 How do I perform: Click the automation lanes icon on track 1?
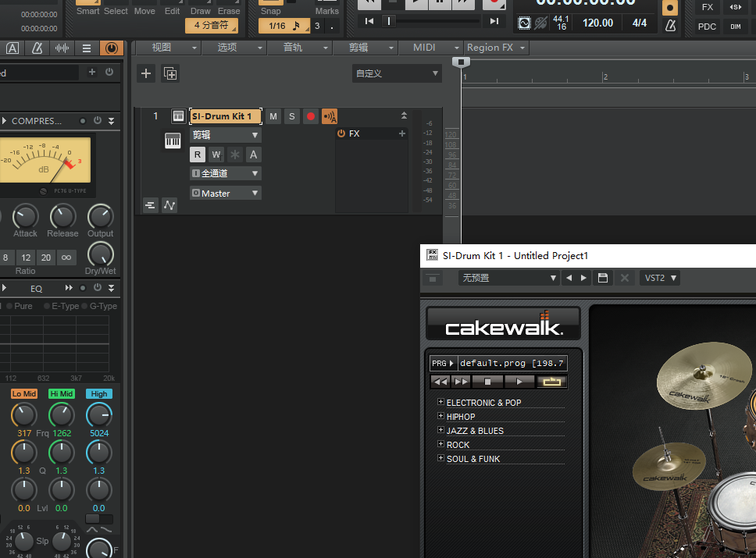point(169,205)
